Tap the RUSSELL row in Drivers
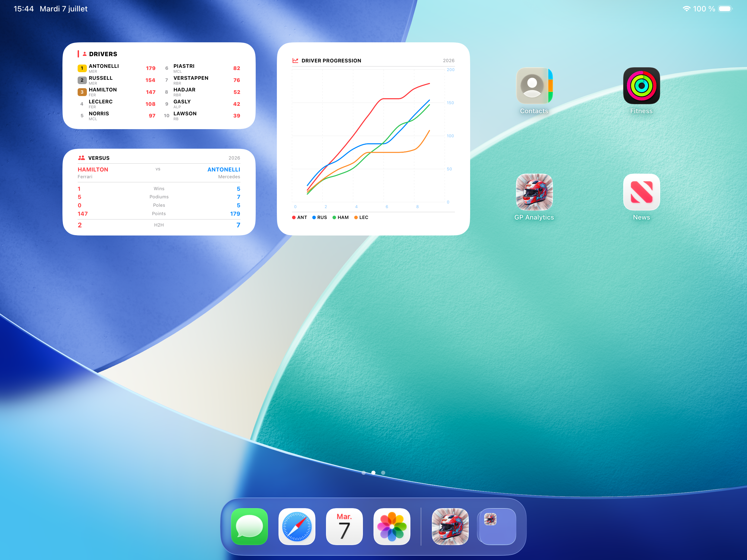 116,80
